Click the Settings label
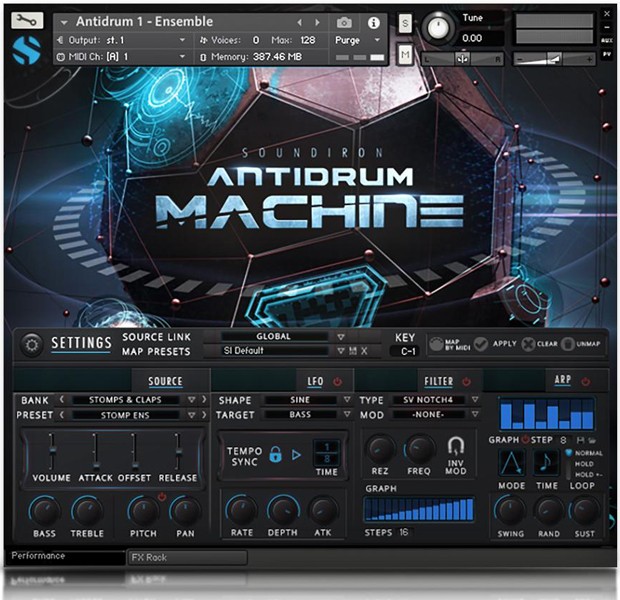This screenshot has width=620, height=600. (81, 343)
